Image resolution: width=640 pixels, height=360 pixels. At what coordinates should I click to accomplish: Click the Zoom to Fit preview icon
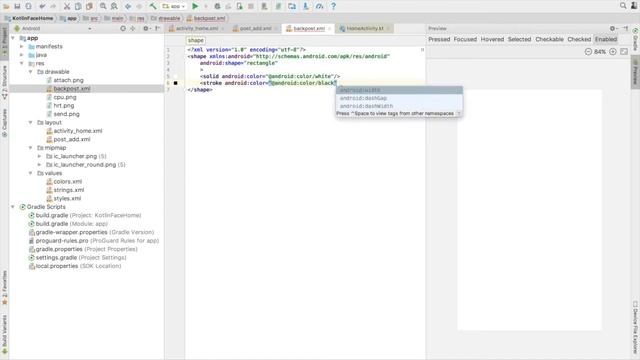point(624,52)
